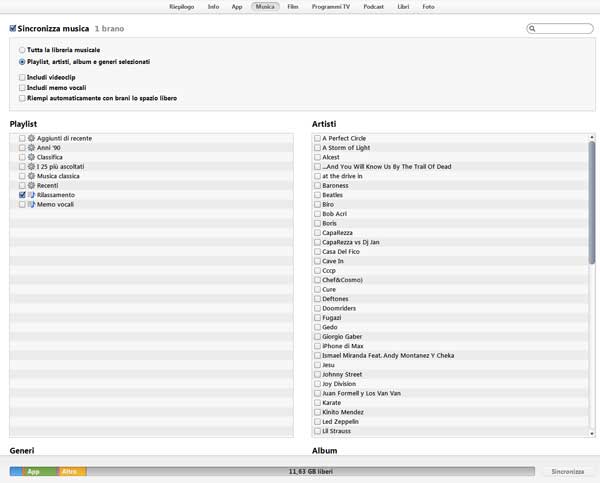The image size is (600, 483).
Task: Check the Aggiunti di recente playlist
Action: click(22, 138)
